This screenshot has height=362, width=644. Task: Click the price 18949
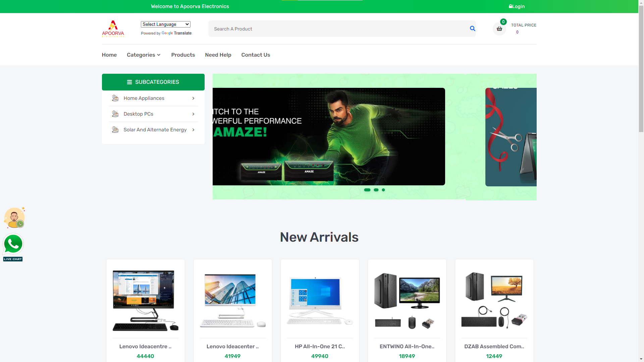coord(407,356)
